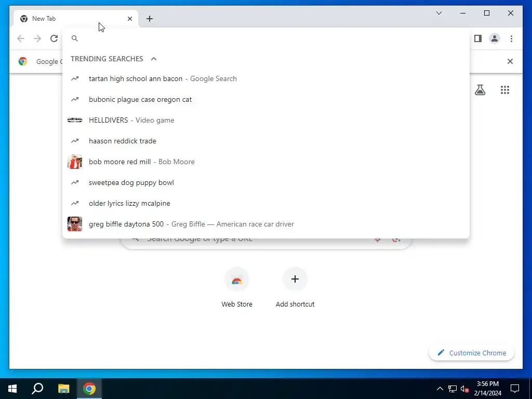Open File Explorer from the taskbar
This screenshot has width=532, height=399.
point(63,389)
